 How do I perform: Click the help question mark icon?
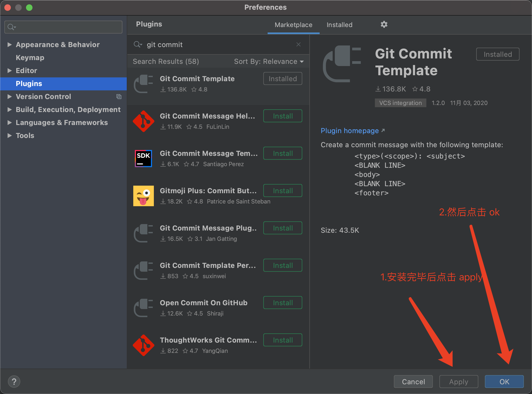point(14,382)
